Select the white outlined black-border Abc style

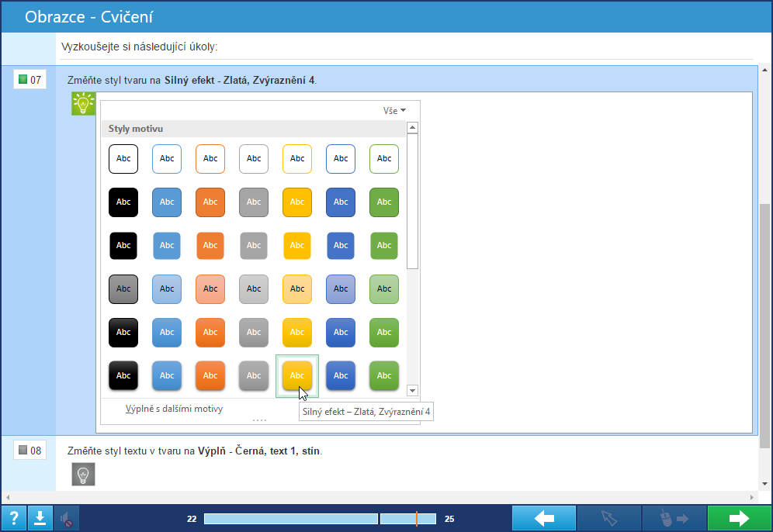point(123,159)
